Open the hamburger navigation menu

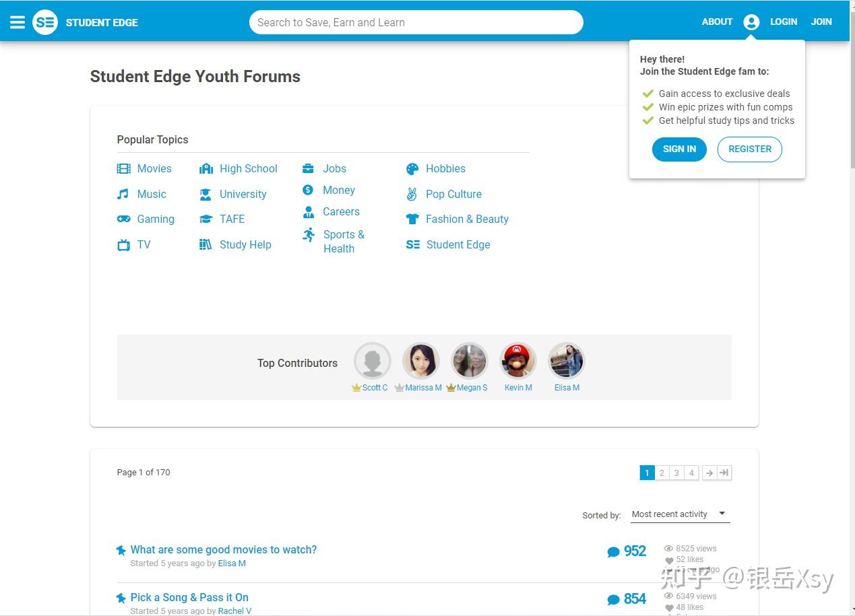[18, 22]
